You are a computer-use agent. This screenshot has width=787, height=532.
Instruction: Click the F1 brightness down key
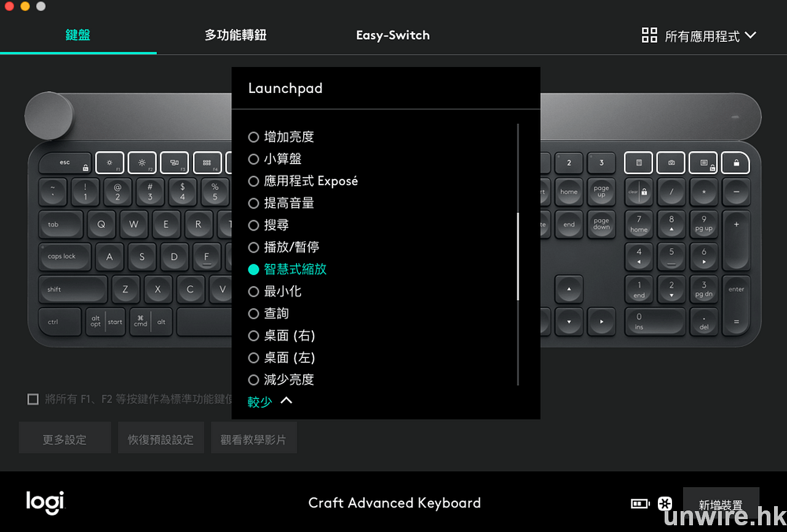(109, 163)
